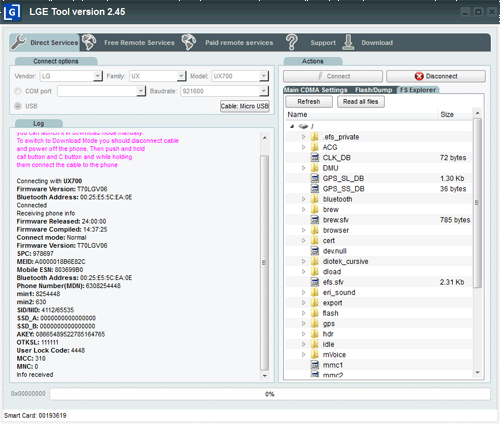Expand the diotek_cursive folder

tap(303, 261)
